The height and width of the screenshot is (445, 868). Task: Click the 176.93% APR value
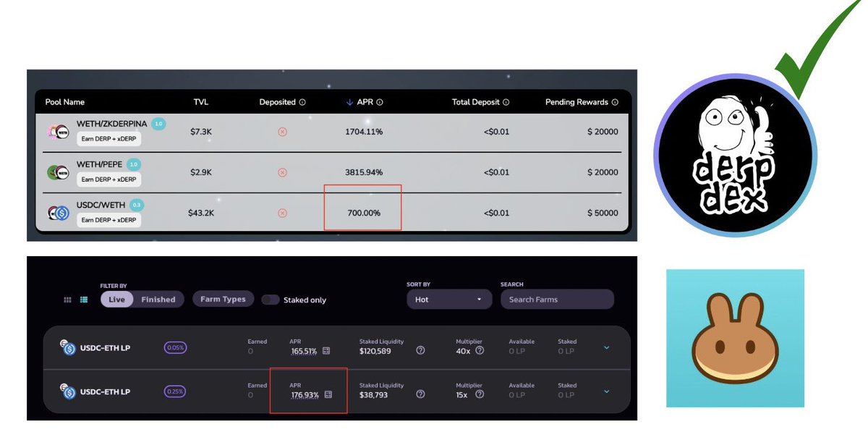pos(305,395)
